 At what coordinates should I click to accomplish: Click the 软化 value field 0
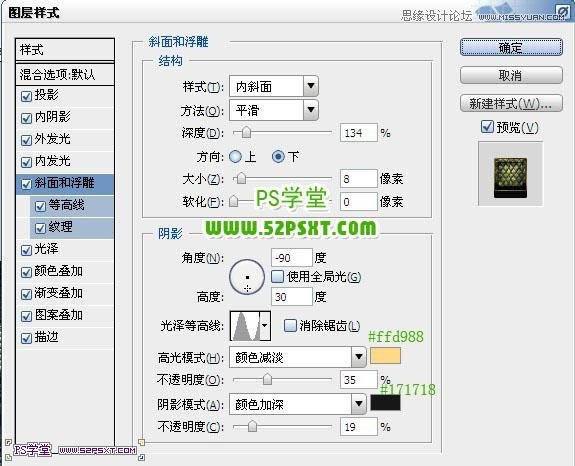pyautogui.click(x=359, y=201)
